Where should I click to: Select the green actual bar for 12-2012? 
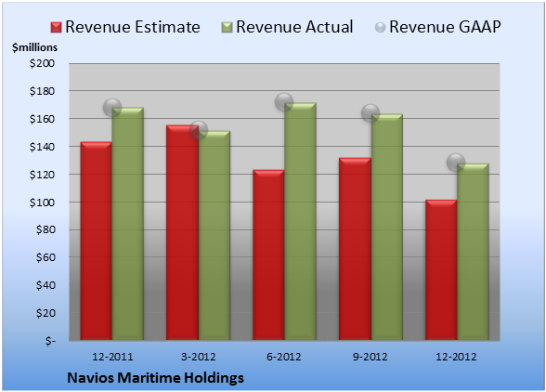(x=473, y=252)
